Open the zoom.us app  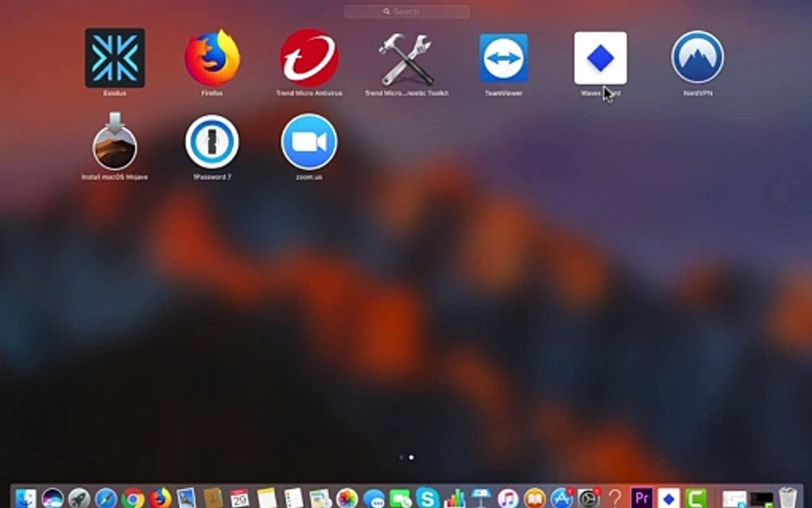coord(309,142)
